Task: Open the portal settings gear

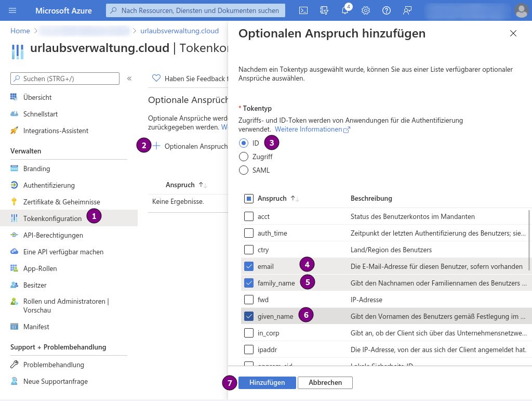Action: [x=365, y=10]
